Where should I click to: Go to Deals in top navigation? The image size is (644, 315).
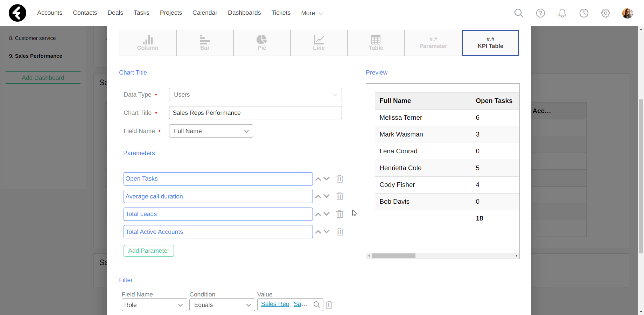pos(115,13)
